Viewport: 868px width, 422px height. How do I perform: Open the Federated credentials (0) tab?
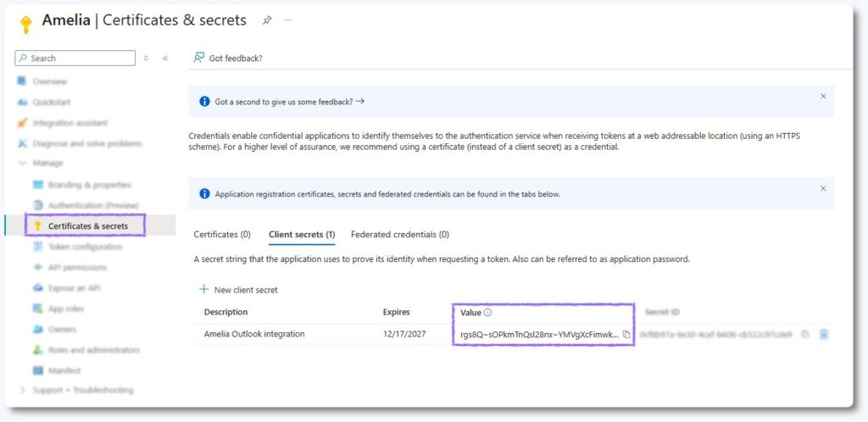tap(399, 235)
